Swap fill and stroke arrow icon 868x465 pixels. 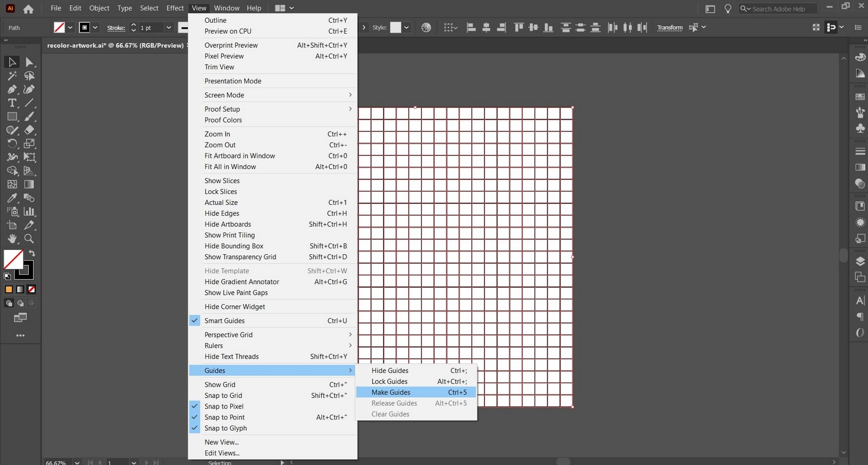pyautogui.click(x=32, y=253)
